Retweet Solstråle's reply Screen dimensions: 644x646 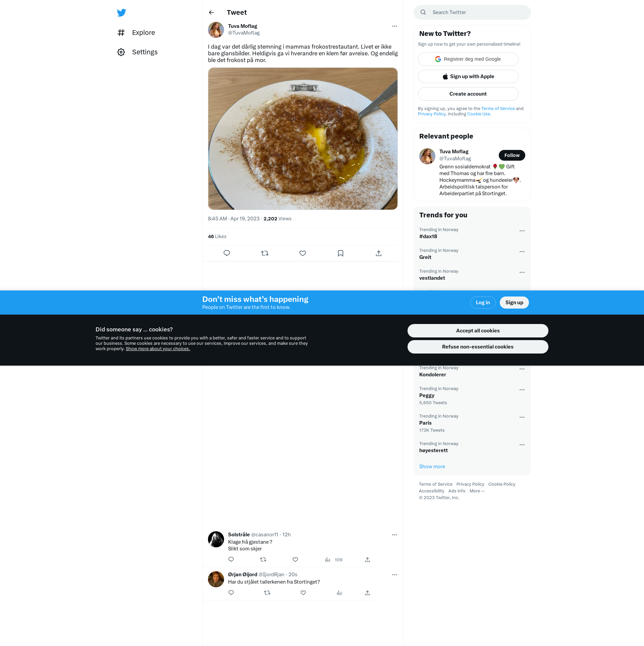(x=263, y=559)
